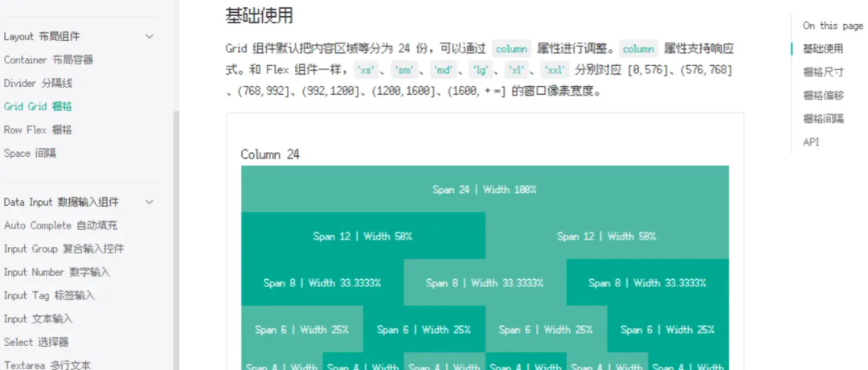Open Divider 分隔线 page

click(x=38, y=83)
